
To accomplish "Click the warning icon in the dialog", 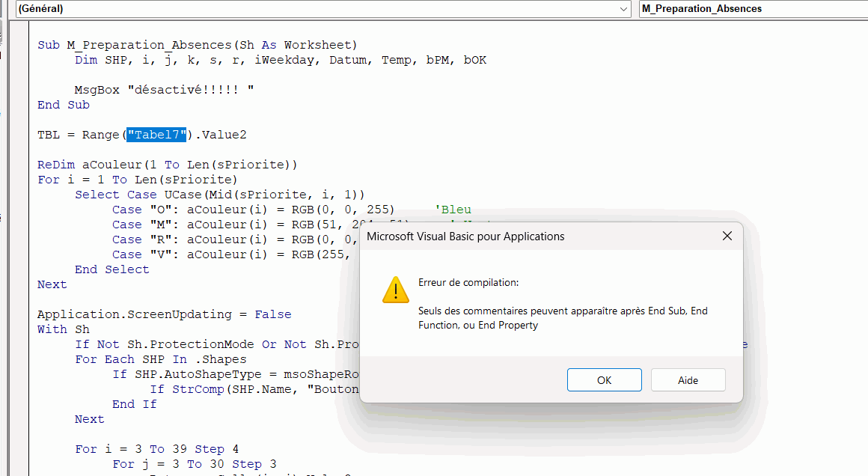I will (396, 290).
